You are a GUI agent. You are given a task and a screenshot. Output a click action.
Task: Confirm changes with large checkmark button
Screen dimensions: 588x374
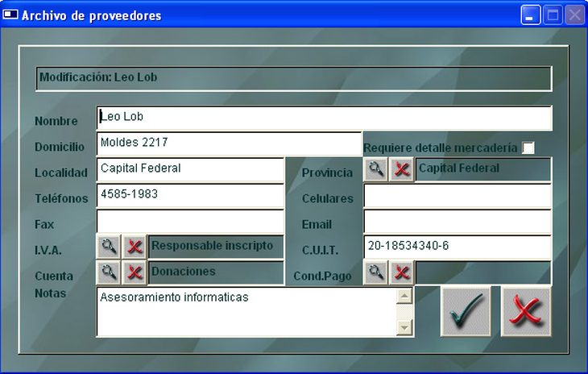click(466, 312)
